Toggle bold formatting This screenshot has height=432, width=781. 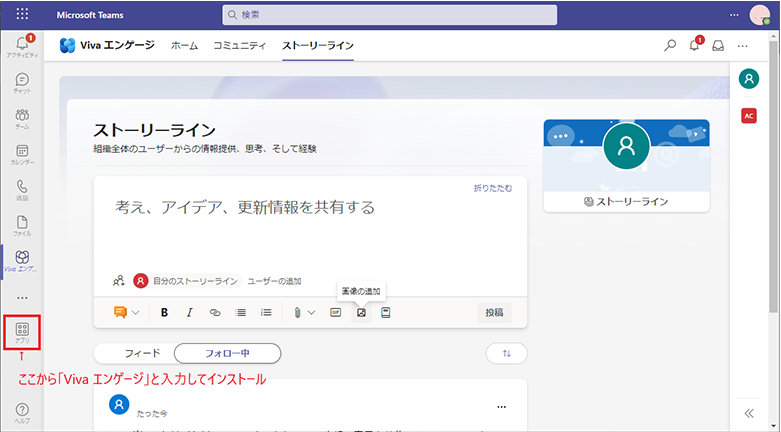(x=164, y=312)
